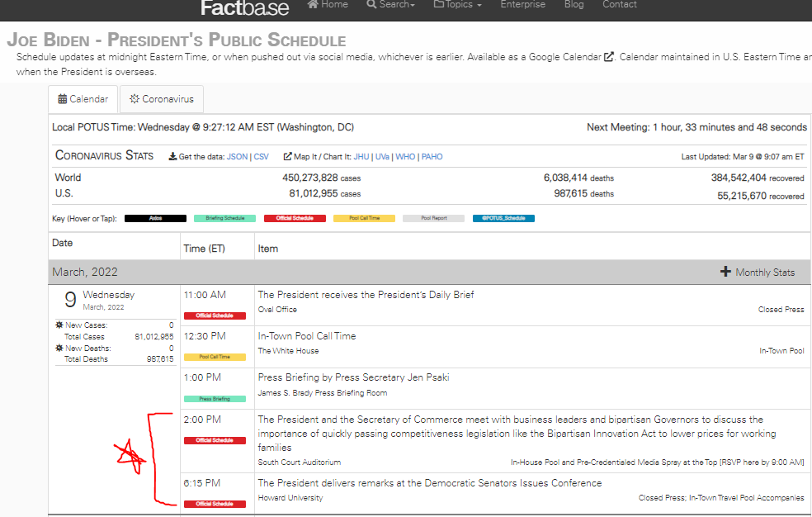
Task: Click the 'Howard University' location text
Action: [290, 498]
